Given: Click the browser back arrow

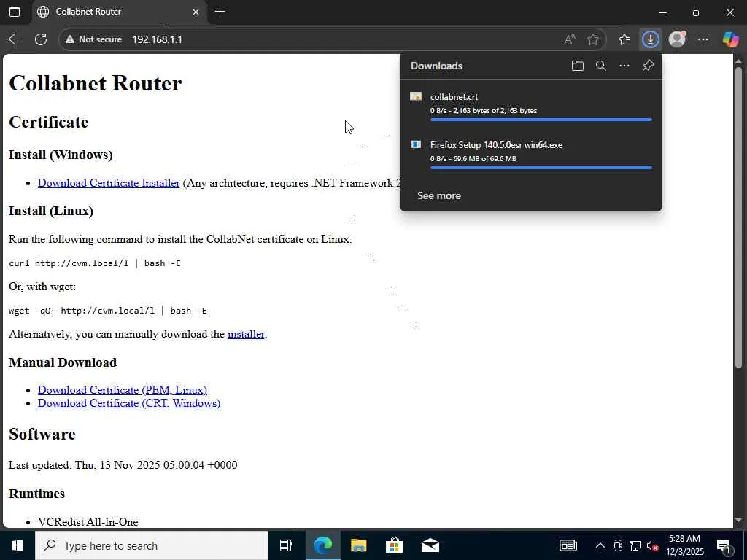Looking at the screenshot, I should 15,39.
